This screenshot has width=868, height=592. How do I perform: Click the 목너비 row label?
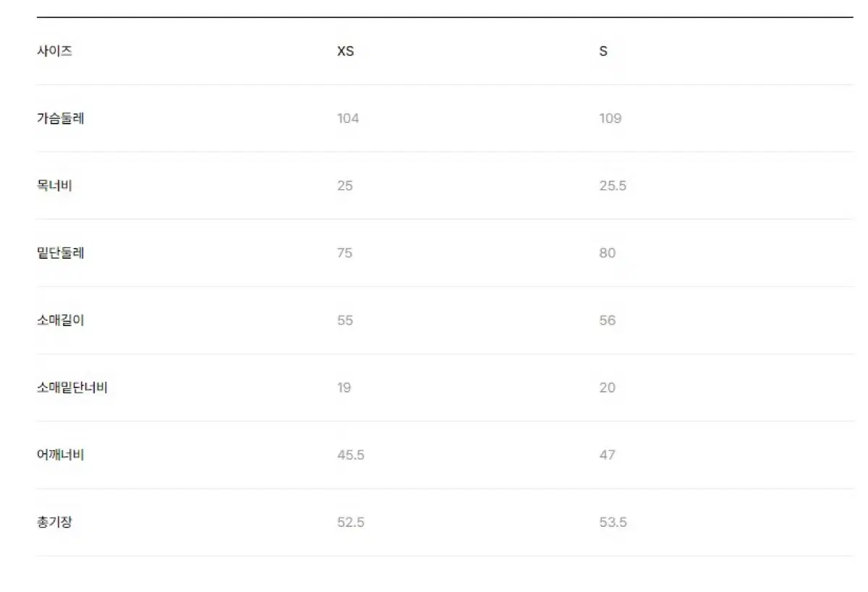(54, 186)
